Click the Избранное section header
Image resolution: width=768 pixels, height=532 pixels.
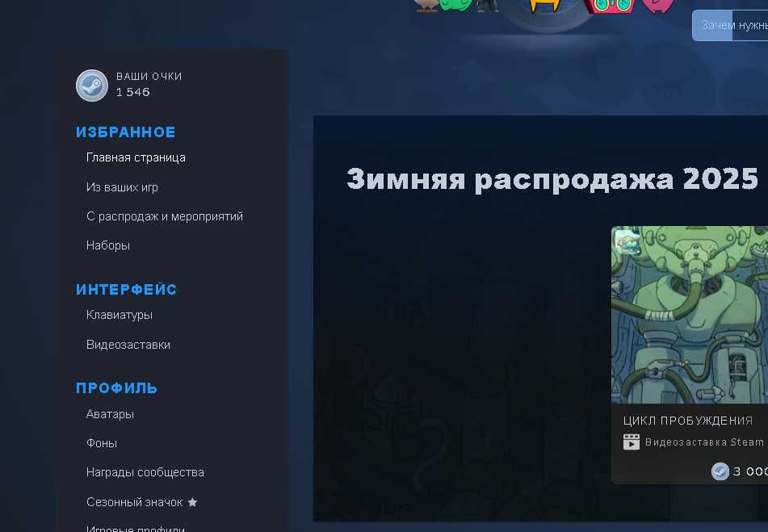tap(126, 132)
